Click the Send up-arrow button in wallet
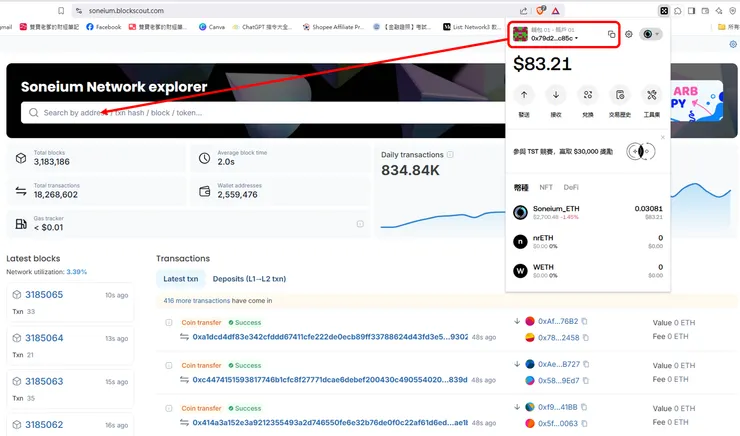 click(524, 95)
